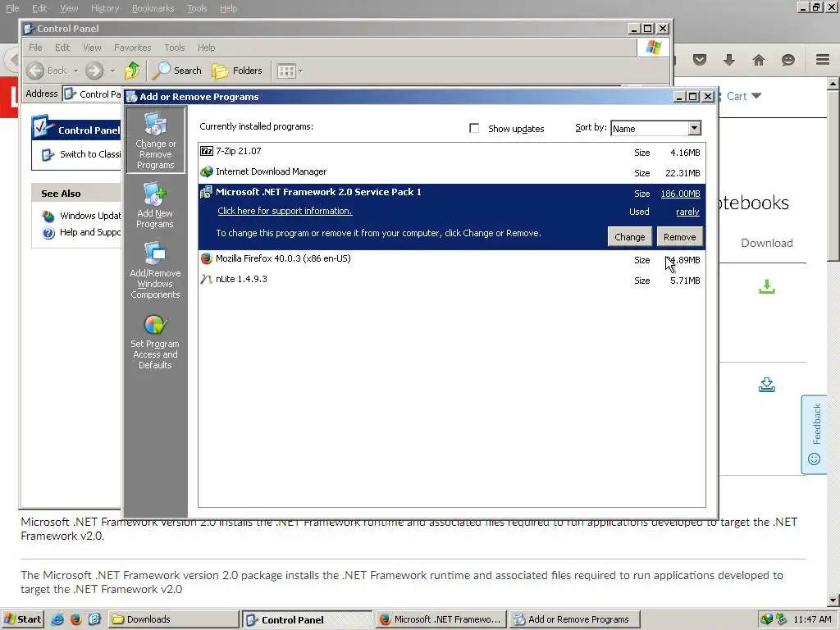Viewport: 840px width, 630px height.
Task: Click the Feedback tab on webpage
Action: click(815, 435)
